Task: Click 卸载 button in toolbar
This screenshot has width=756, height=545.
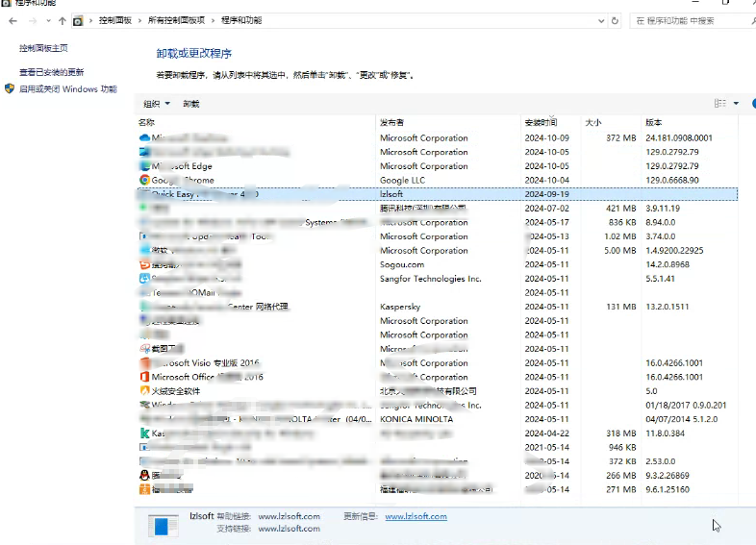Action: pos(191,104)
